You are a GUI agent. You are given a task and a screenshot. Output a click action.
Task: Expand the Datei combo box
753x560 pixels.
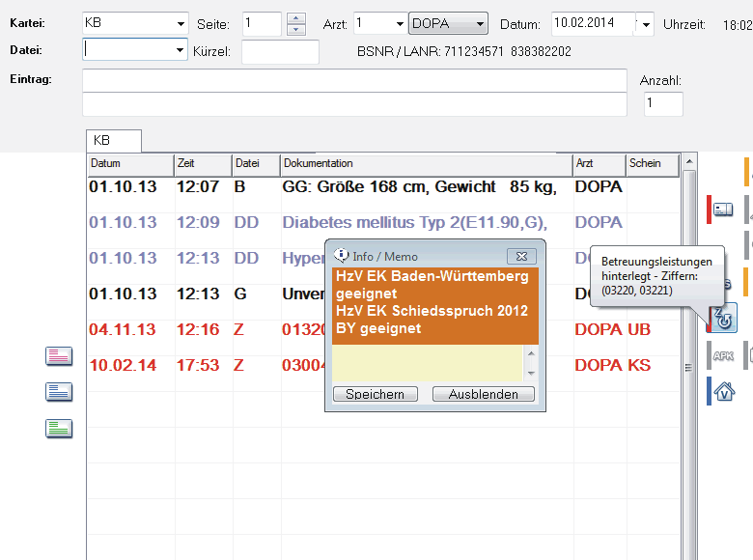(x=181, y=49)
